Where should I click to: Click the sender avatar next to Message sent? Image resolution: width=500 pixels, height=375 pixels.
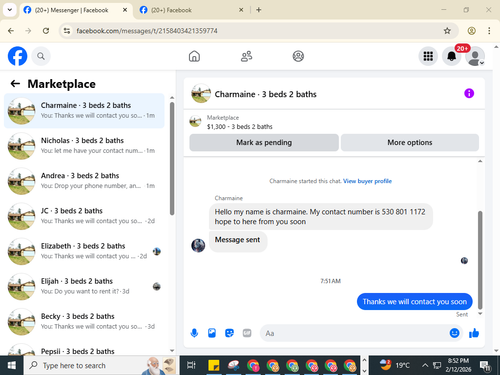click(x=198, y=245)
